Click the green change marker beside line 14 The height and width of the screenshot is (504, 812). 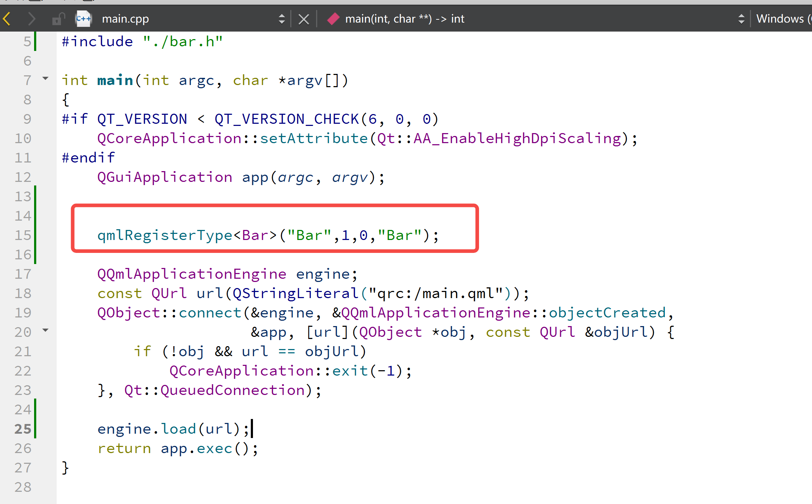(35, 216)
